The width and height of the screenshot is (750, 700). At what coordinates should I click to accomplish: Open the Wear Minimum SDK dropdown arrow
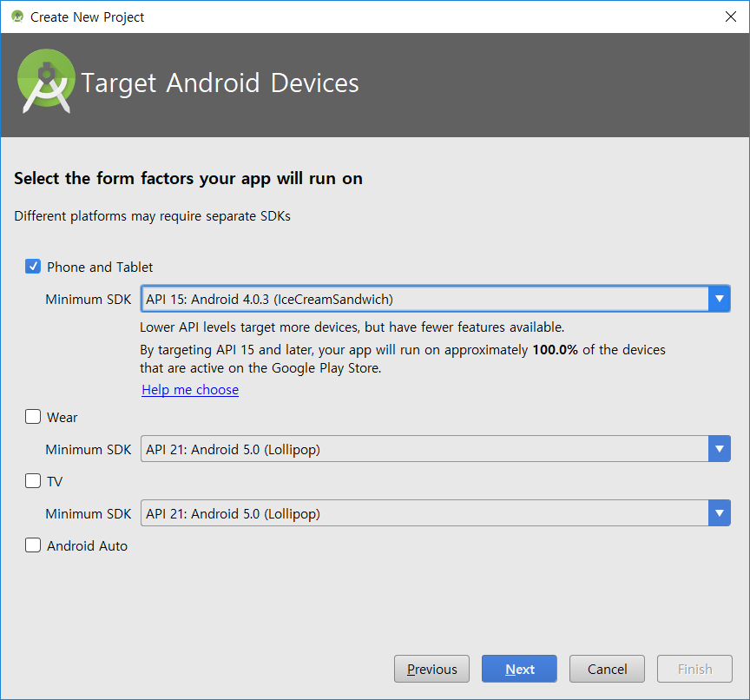click(719, 449)
